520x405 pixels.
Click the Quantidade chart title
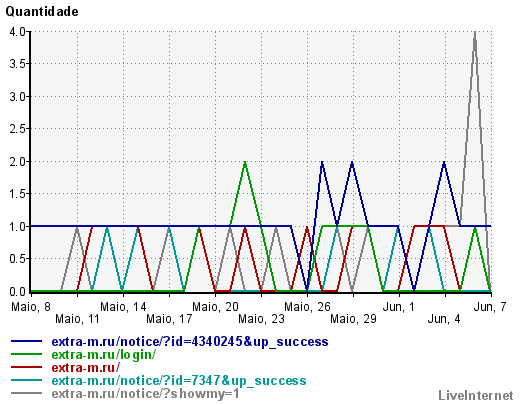click(x=42, y=12)
